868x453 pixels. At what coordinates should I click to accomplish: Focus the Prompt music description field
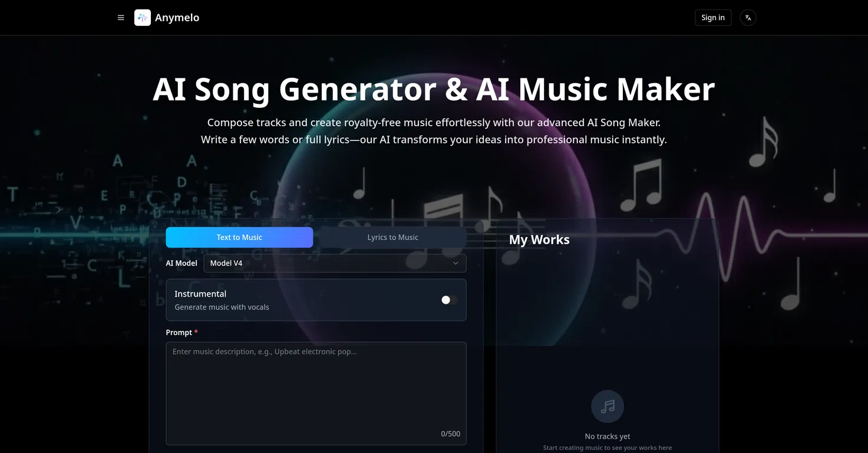point(316,389)
